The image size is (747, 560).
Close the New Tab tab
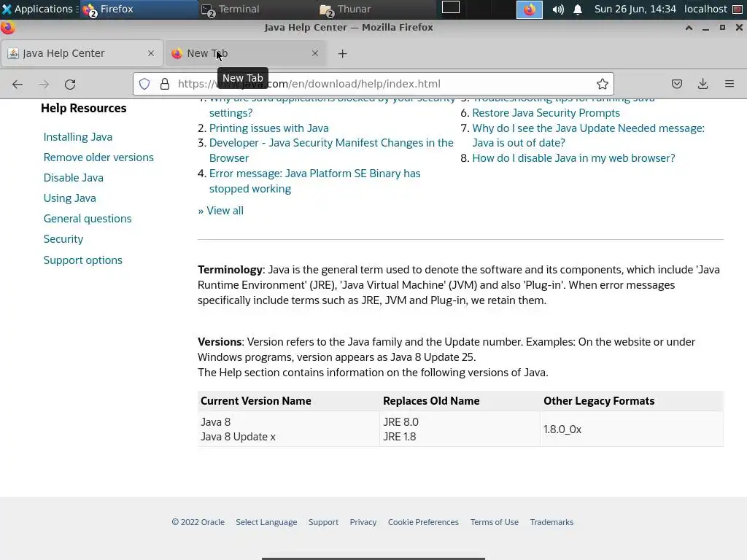click(315, 53)
